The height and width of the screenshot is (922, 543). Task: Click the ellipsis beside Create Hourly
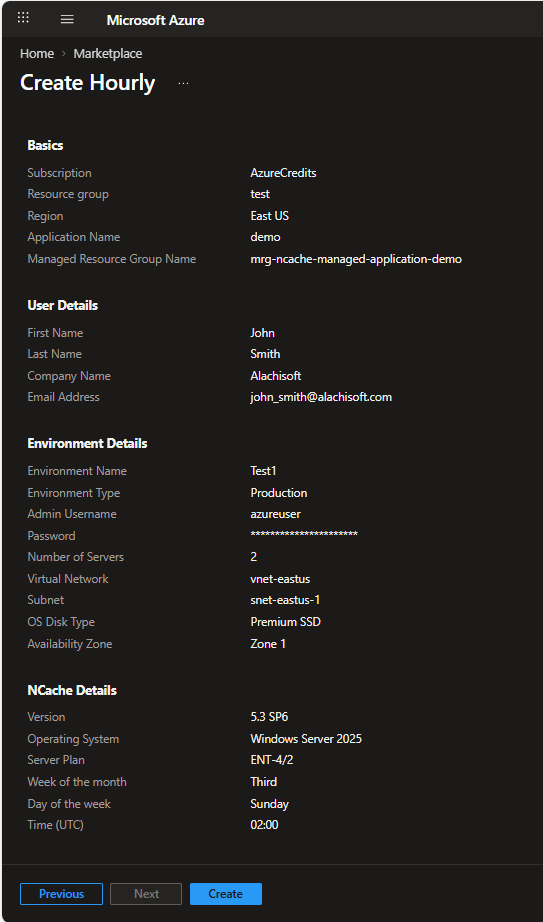pyautogui.click(x=184, y=83)
